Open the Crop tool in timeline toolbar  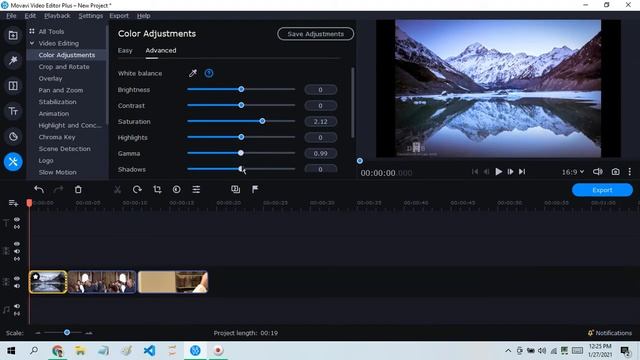[x=157, y=189]
